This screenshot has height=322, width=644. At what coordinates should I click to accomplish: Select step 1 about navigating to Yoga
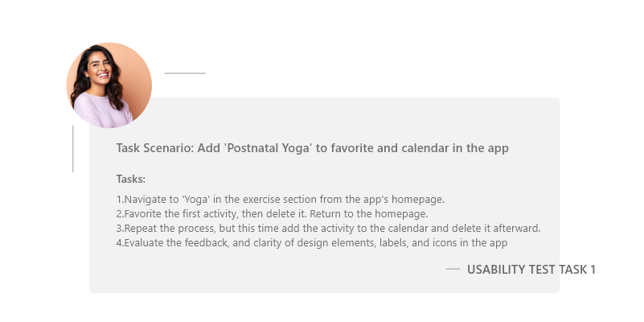280,200
